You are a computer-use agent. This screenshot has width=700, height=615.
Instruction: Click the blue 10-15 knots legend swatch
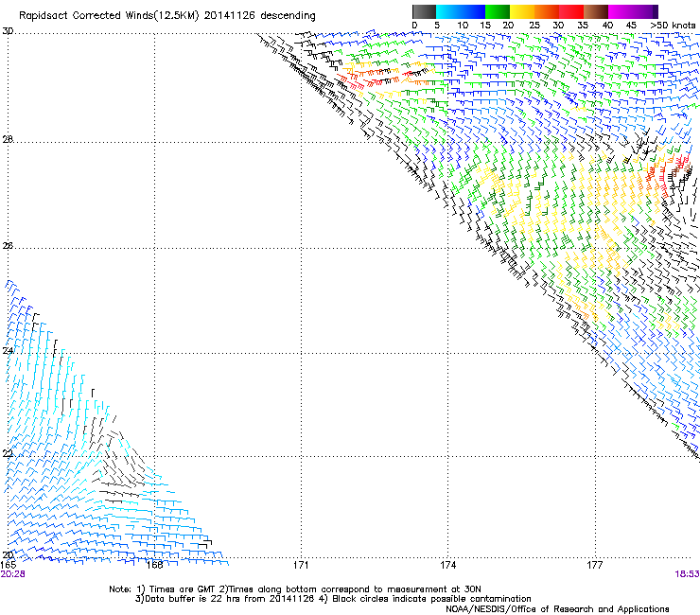click(473, 11)
